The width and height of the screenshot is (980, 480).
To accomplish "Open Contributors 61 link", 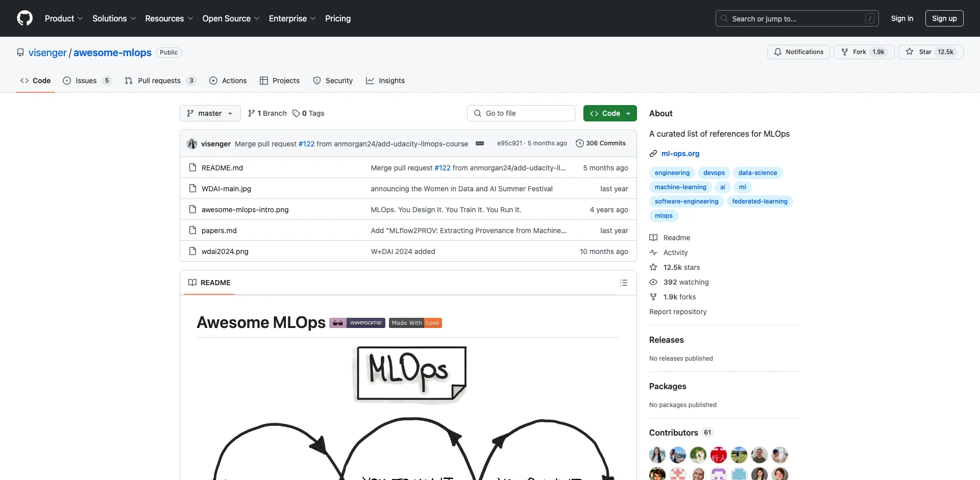I will [681, 433].
